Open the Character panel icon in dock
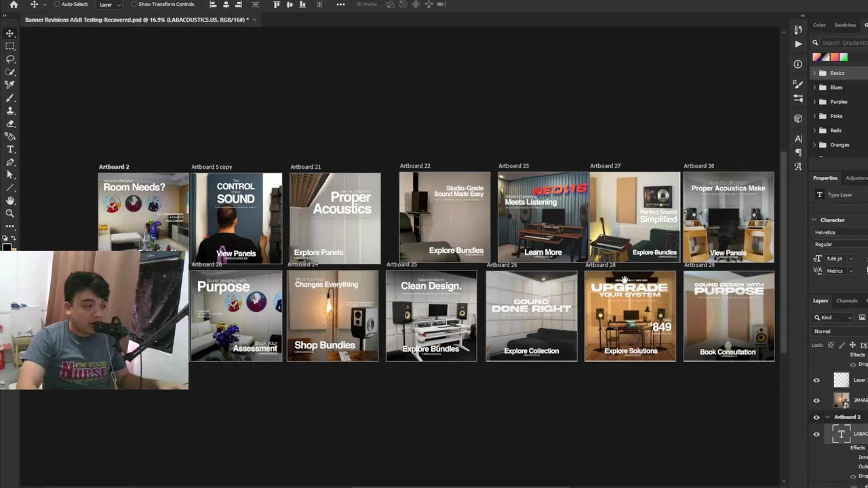Screen dimensions: 868x488 798,139
